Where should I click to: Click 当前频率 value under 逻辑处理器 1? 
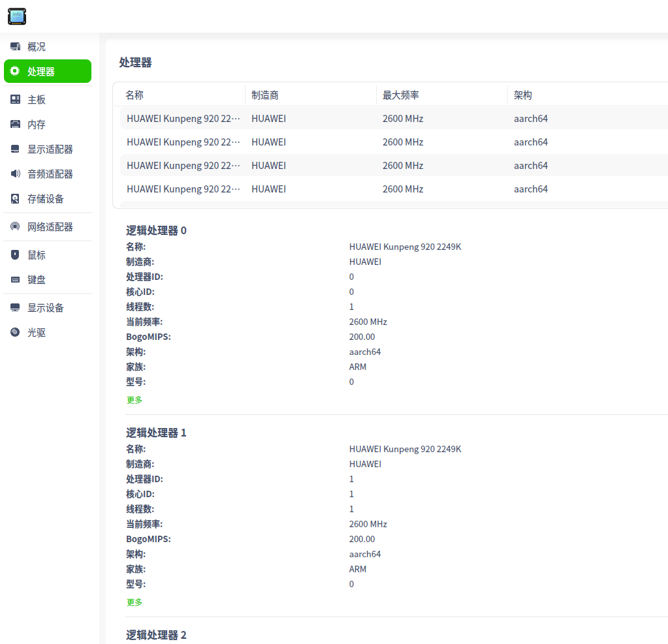[x=368, y=524]
